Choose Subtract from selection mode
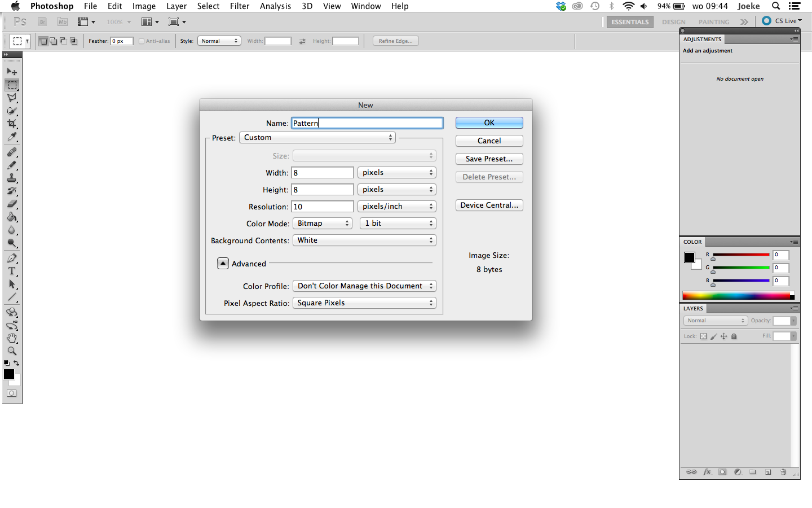 click(63, 41)
